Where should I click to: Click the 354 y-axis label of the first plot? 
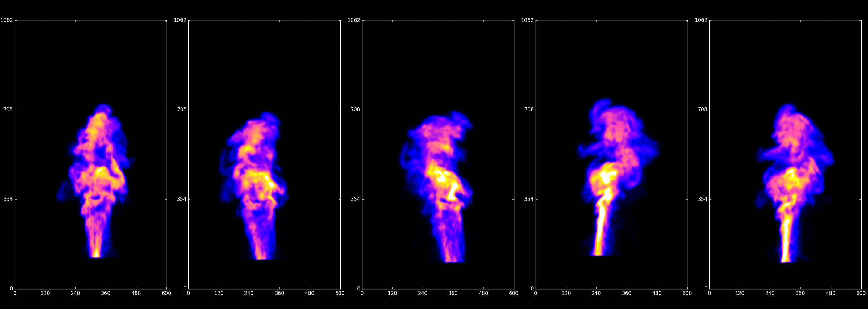[8, 199]
